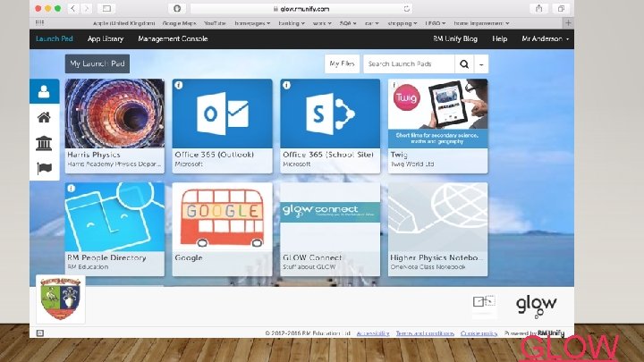Show info on Twig tile
The image size is (644, 362).
pos(394,85)
